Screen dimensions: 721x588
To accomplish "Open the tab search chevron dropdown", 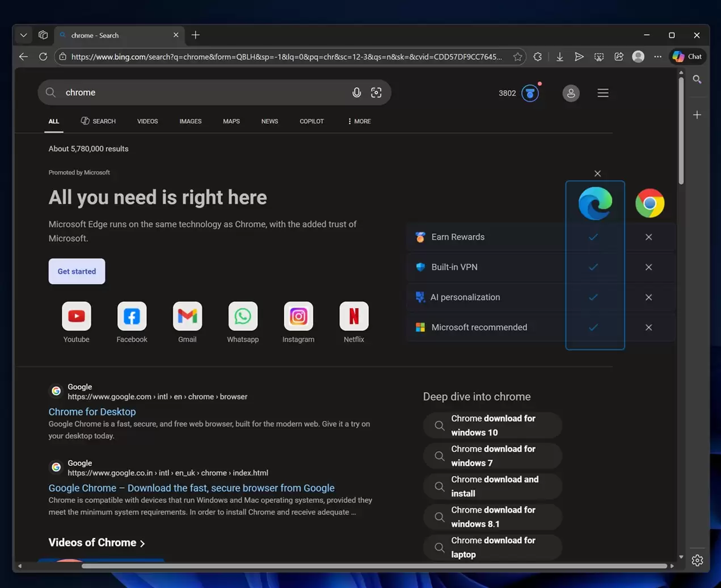I will click(23, 35).
